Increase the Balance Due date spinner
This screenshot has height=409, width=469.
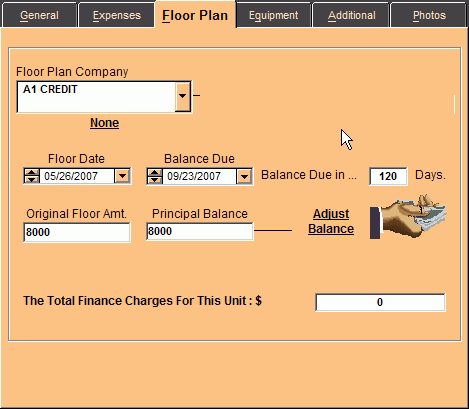coord(155,173)
